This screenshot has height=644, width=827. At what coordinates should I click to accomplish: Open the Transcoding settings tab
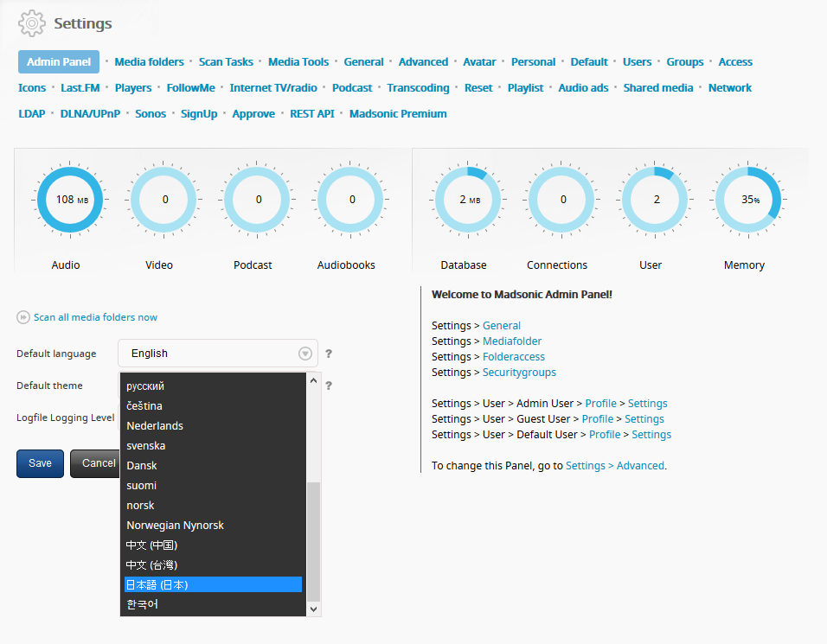[x=418, y=87]
